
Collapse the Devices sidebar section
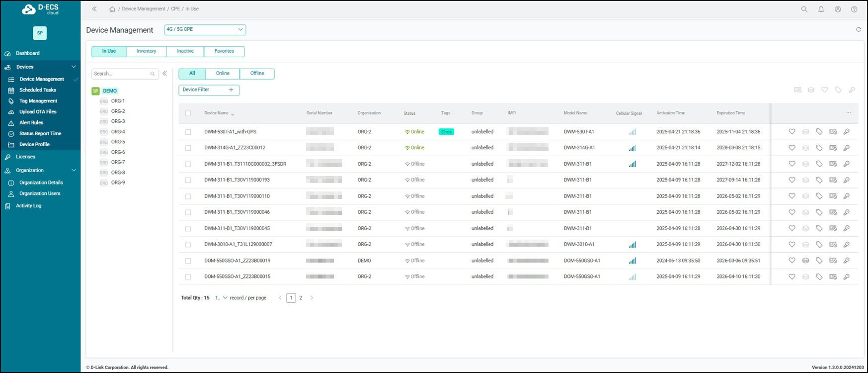(74, 67)
